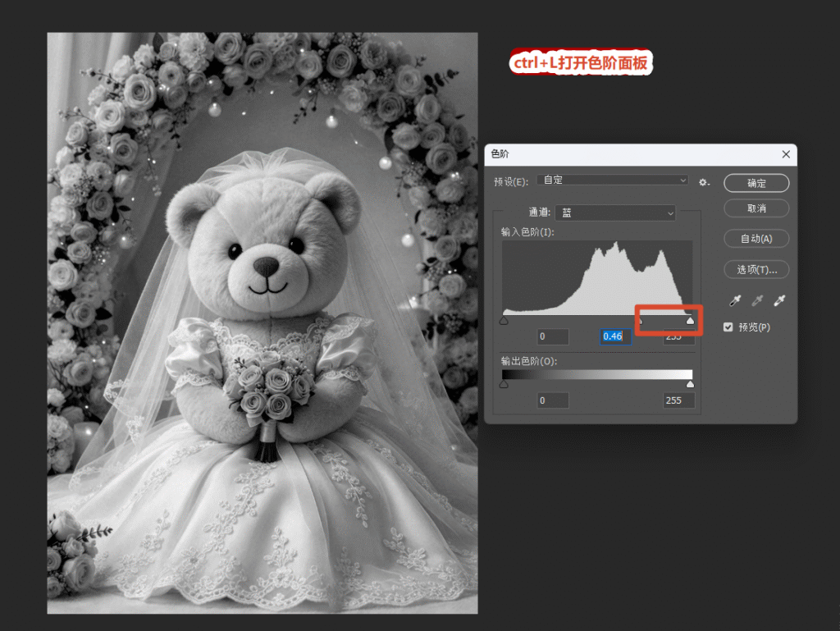The height and width of the screenshot is (631, 840).
Task: Click the output white level slider handle
Action: click(690, 384)
